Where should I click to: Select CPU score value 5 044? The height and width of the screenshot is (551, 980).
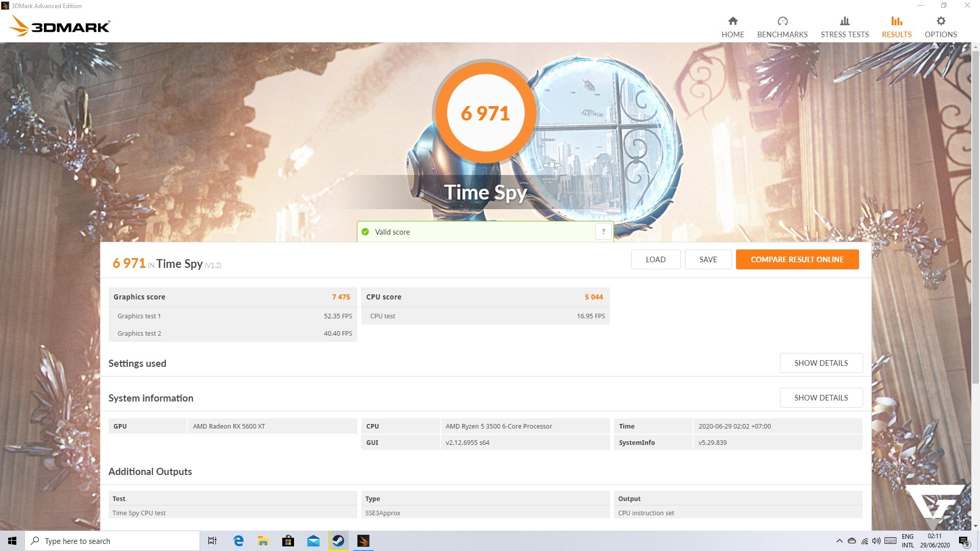click(x=594, y=297)
